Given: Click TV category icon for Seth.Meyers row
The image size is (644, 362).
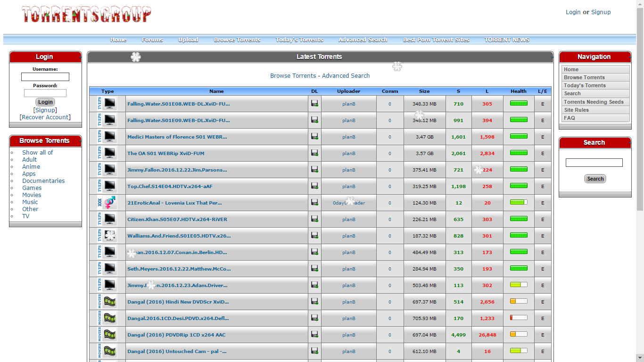Looking at the screenshot, I should (107, 269).
